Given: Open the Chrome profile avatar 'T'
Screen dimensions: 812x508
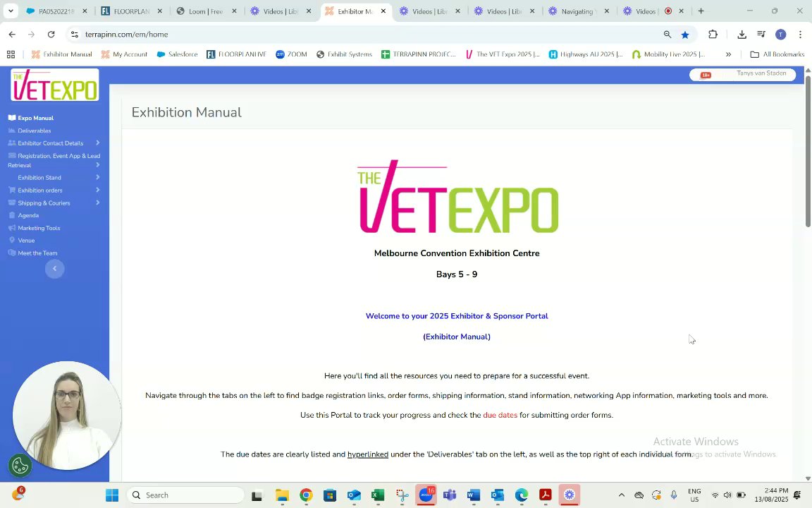Looking at the screenshot, I should [781, 34].
